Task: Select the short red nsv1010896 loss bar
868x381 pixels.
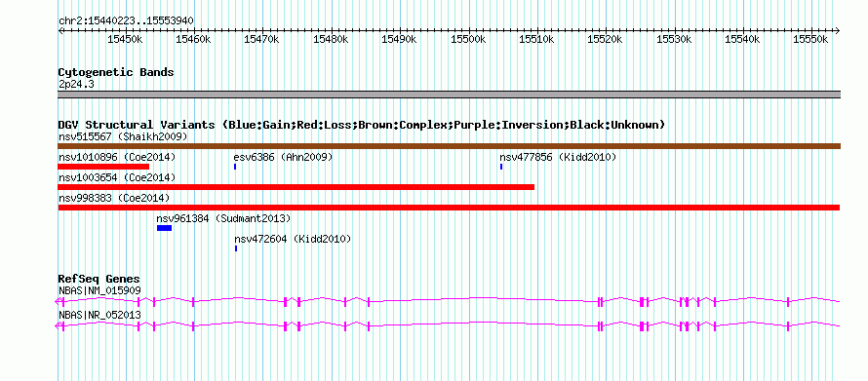Action: [x=103, y=167]
